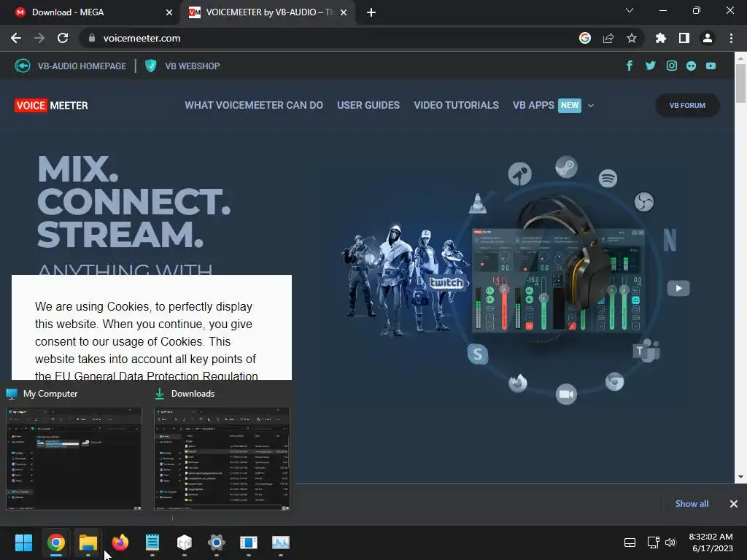Reload the voicemeeter.com page

coord(63,38)
